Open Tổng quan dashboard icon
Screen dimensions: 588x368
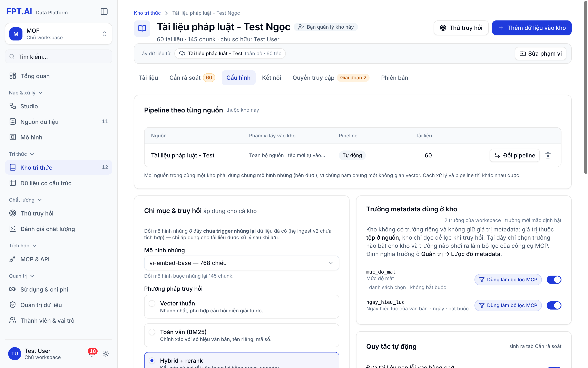coord(13,76)
